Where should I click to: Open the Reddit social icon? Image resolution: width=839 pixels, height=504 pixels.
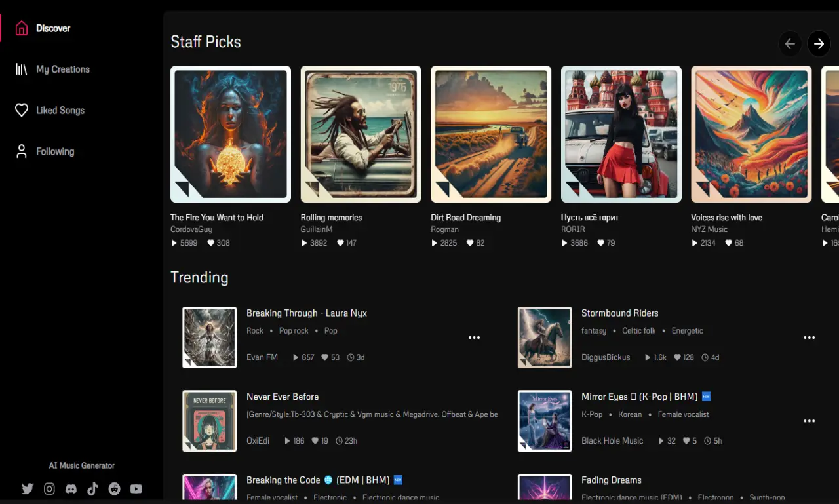[114, 488]
